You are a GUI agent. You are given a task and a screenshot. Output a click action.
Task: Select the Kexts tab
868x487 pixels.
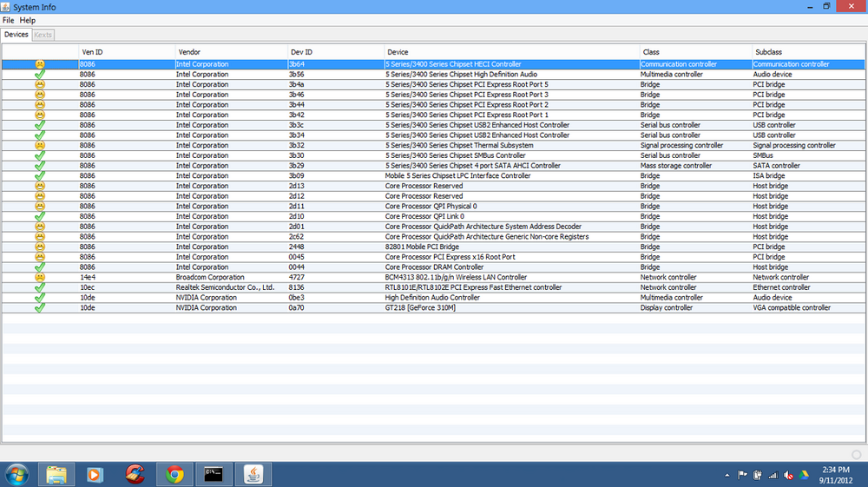[x=43, y=35]
